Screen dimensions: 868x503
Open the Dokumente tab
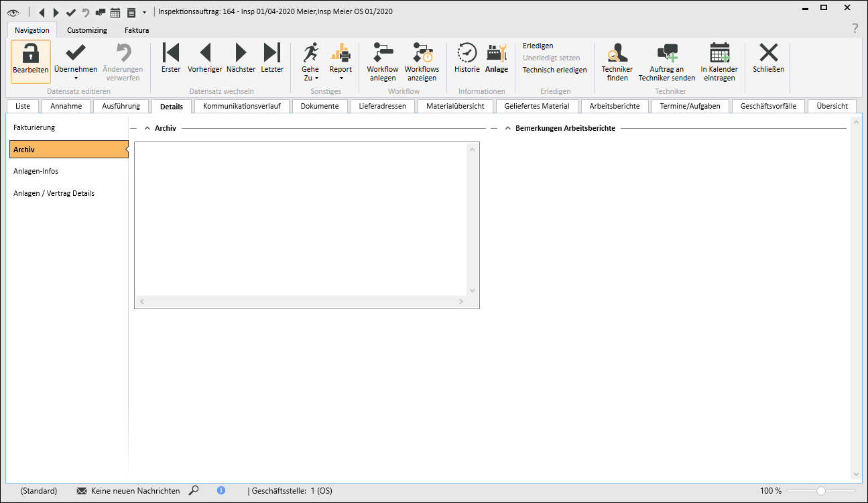(320, 106)
